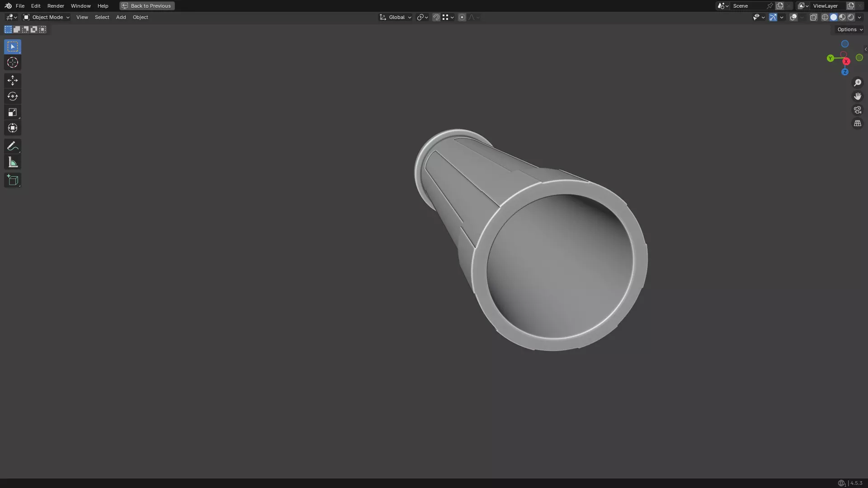Select the Scale tool
The image size is (868, 488).
click(13, 112)
